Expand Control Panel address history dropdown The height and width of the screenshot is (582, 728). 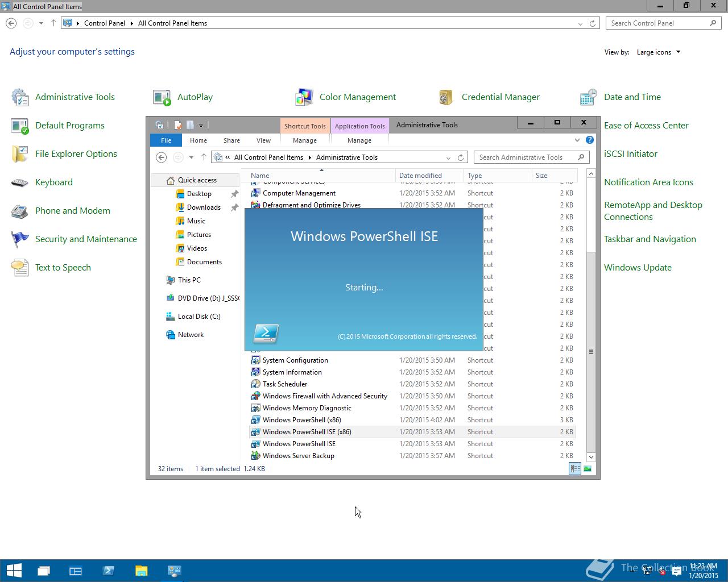click(580, 23)
